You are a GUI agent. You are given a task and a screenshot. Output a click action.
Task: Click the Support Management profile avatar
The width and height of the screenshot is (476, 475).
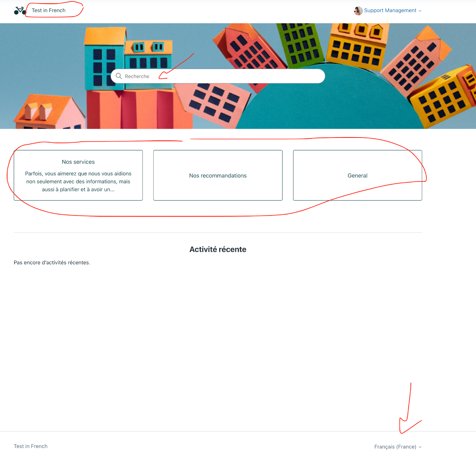tap(358, 11)
